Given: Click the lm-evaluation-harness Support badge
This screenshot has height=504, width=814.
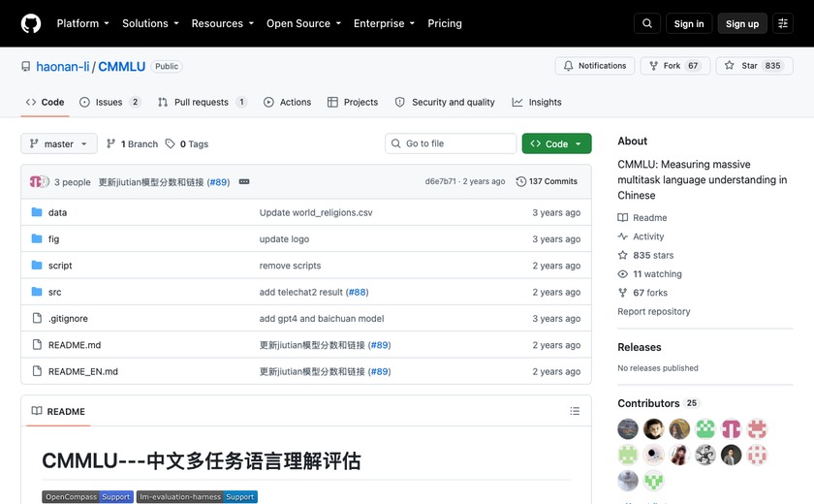Looking at the screenshot, I should pos(197,497).
